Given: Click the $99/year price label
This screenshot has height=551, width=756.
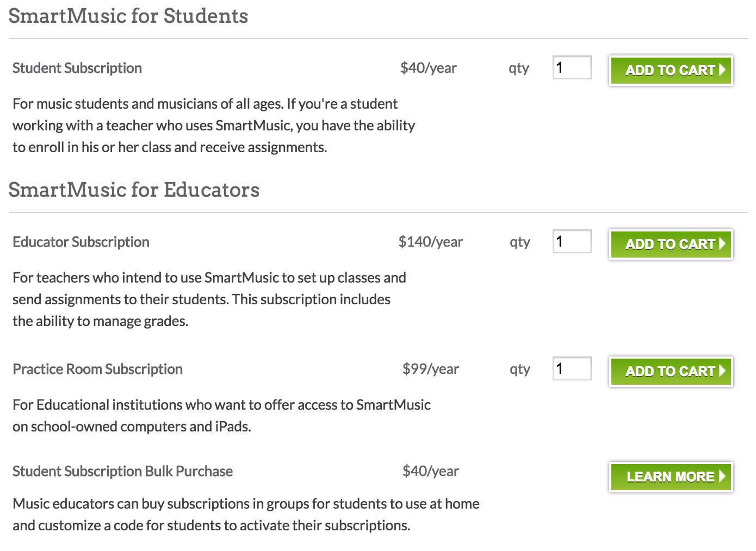Looking at the screenshot, I should tap(431, 370).
